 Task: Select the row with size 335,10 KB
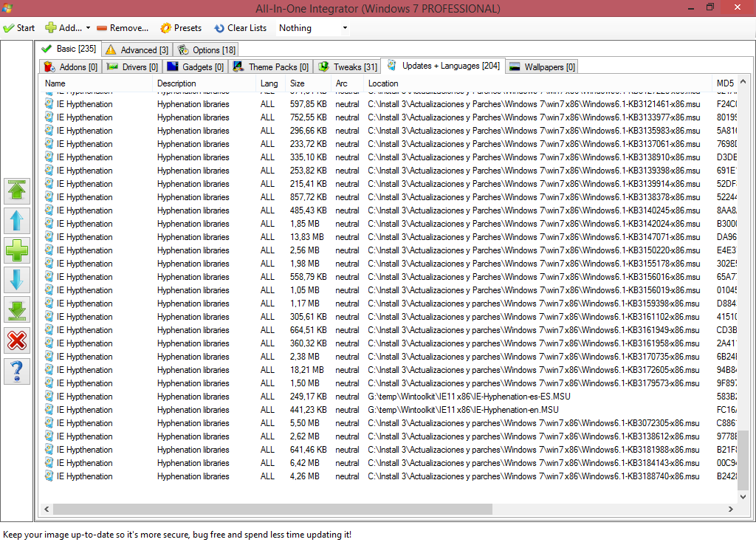[x=388, y=157]
